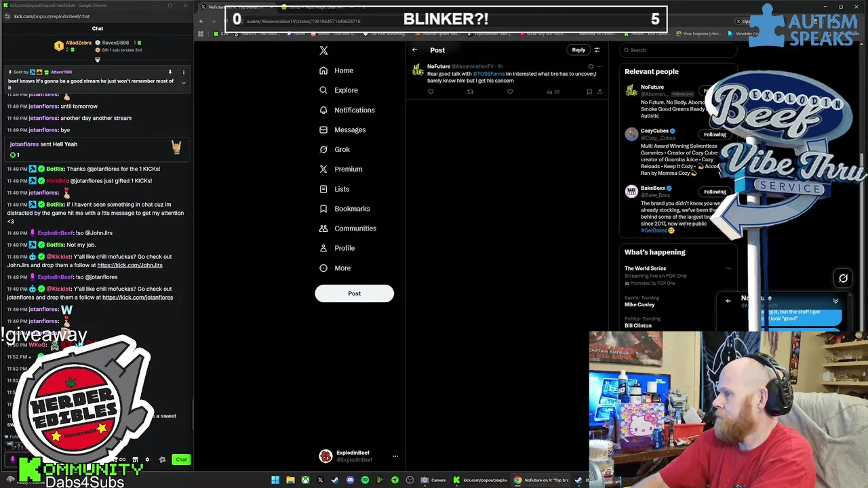Click the ExplodinBeef account avatar
Image resolution: width=868 pixels, height=488 pixels.
tap(325, 456)
